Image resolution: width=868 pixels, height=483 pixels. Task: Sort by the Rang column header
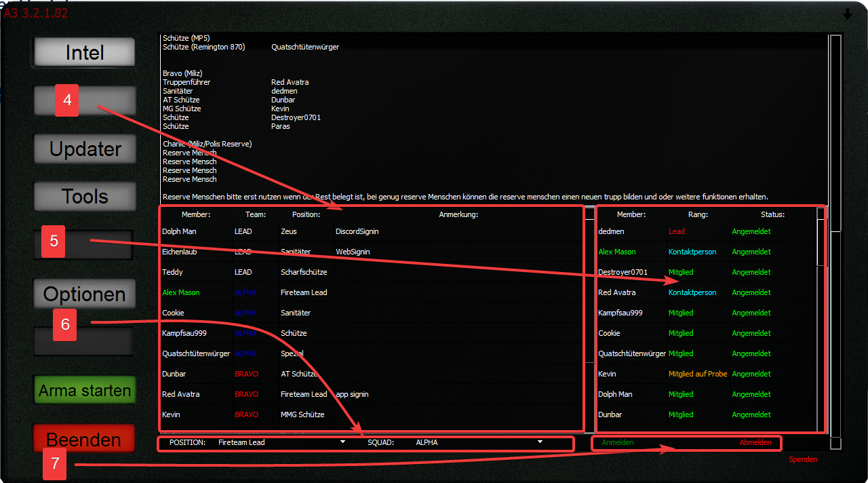point(697,214)
